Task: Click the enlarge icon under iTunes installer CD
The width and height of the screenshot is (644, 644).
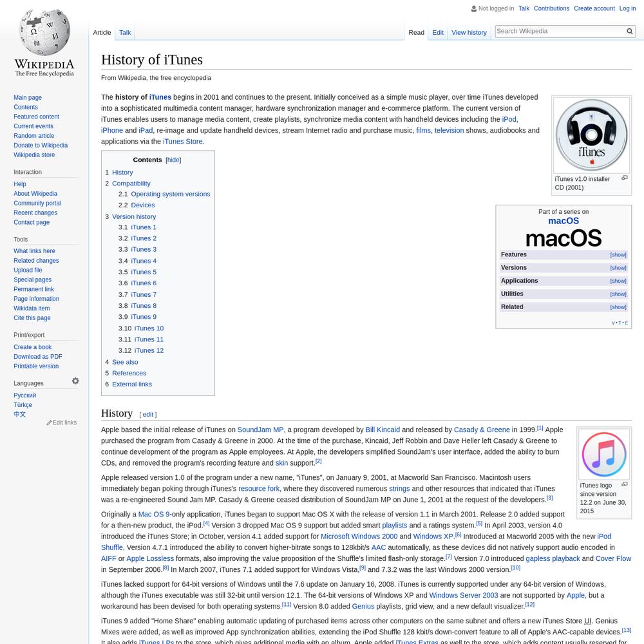Action: [x=624, y=178]
